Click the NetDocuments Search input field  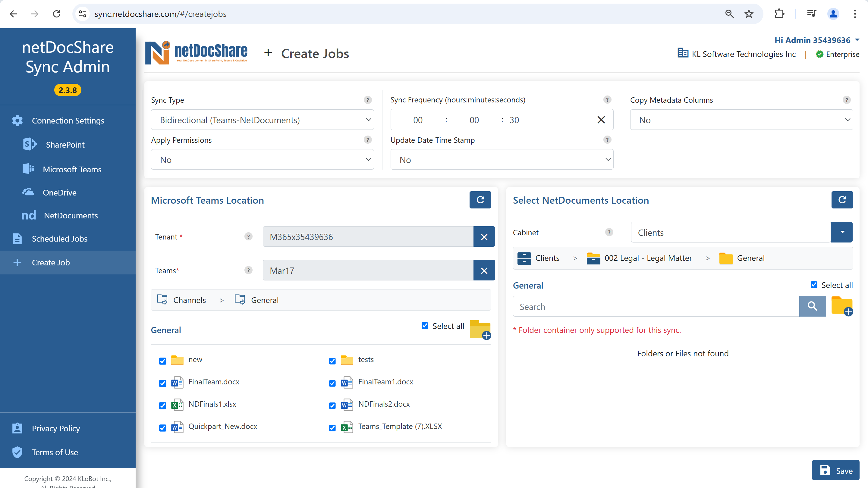coord(656,306)
